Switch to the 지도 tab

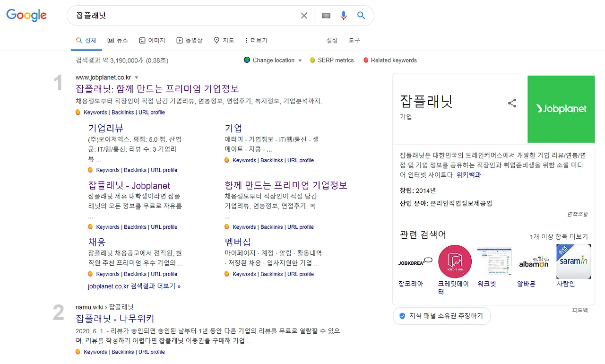click(x=224, y=41)
